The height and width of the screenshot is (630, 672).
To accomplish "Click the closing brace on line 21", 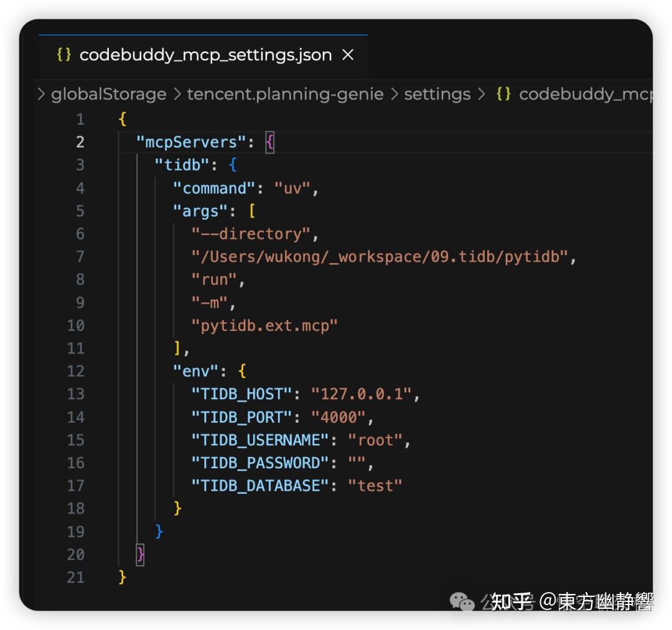I will [122, 577].
